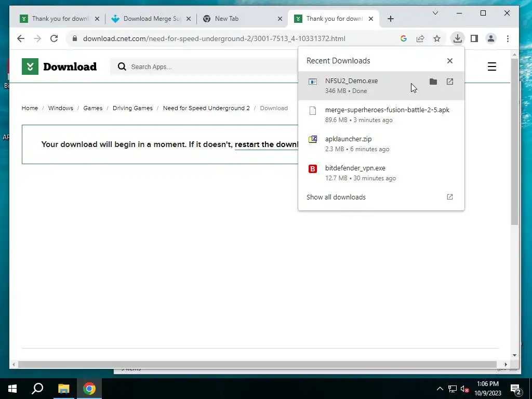Open NFSU2_Demo.exe from downloads list
This screenshot has height=399, width=532.
pos(449,82)
